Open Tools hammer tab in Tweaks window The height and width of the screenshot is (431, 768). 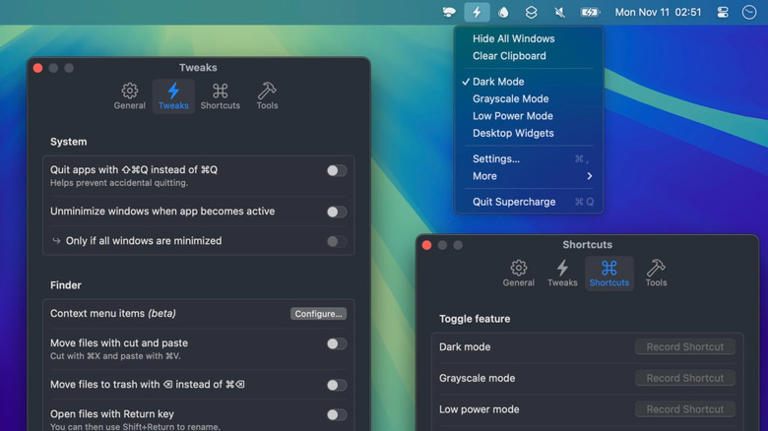267,96
